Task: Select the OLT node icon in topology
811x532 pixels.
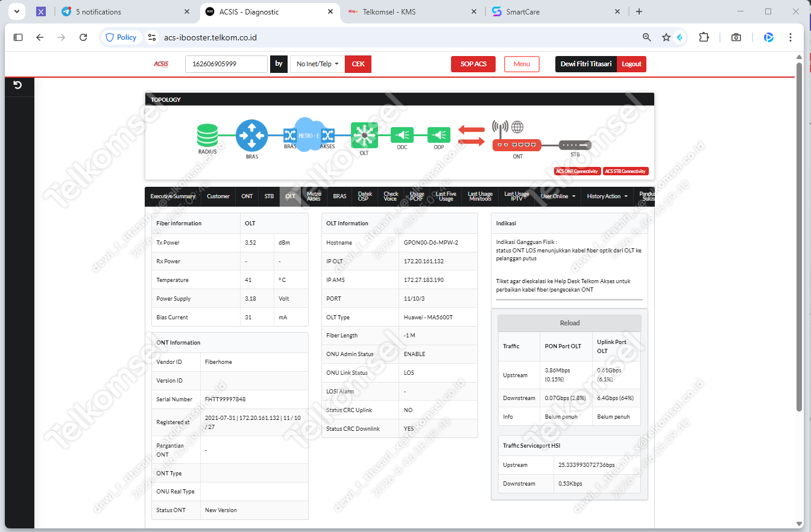Action: click(x=364, y=135)
